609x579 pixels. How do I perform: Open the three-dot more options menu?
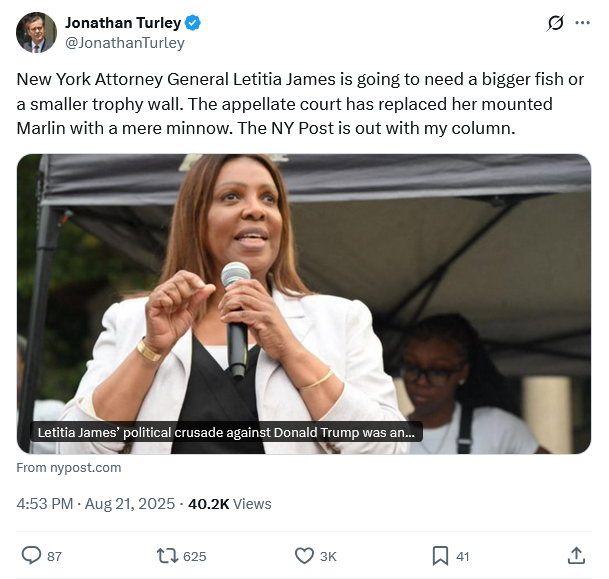pos(582,23)
